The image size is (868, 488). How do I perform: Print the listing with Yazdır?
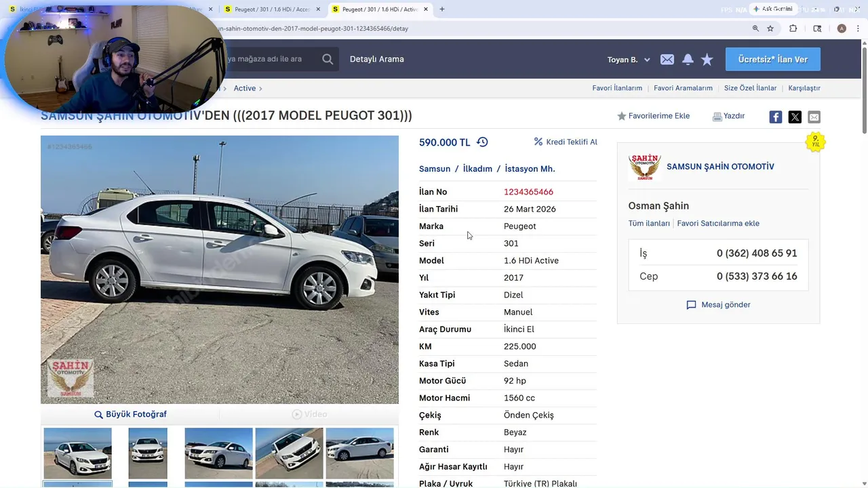click(x=728, y=116)
